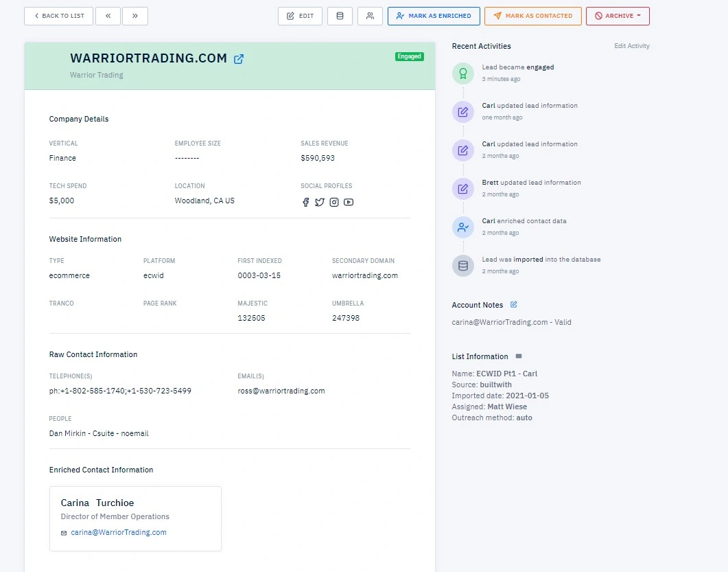Click the vertical value Finance

point(62,158)
